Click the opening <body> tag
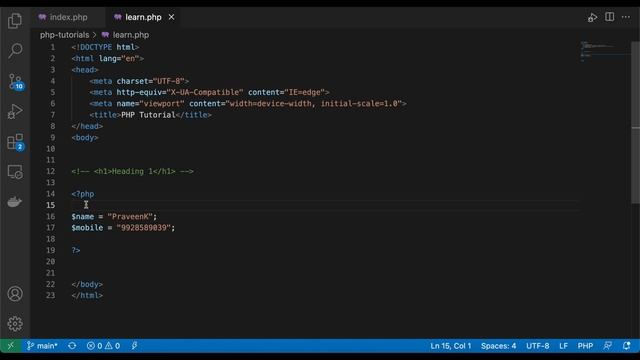Screen dimensions: 640x360 [x=85, y=138]
